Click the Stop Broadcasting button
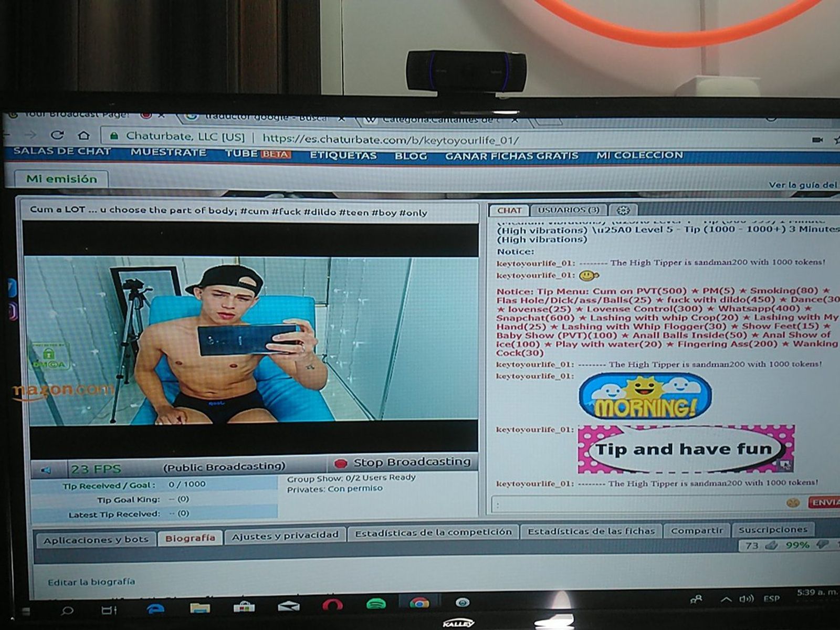 pos(403,463)
